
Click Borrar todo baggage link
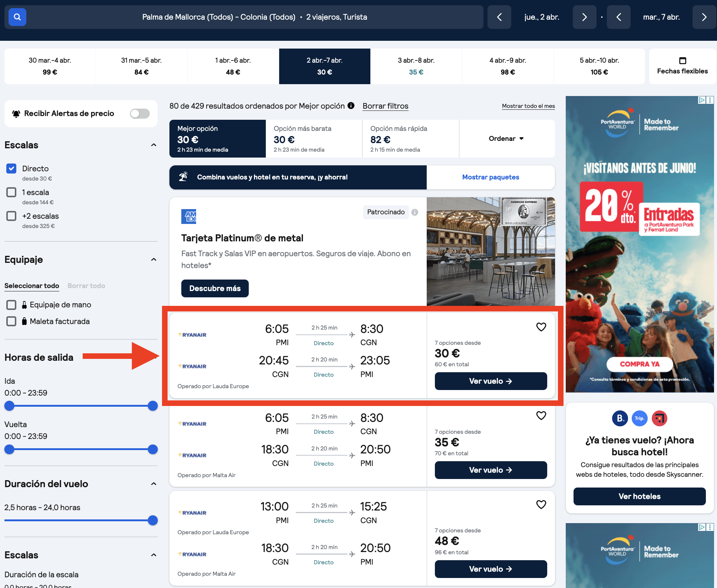point(86,286)
